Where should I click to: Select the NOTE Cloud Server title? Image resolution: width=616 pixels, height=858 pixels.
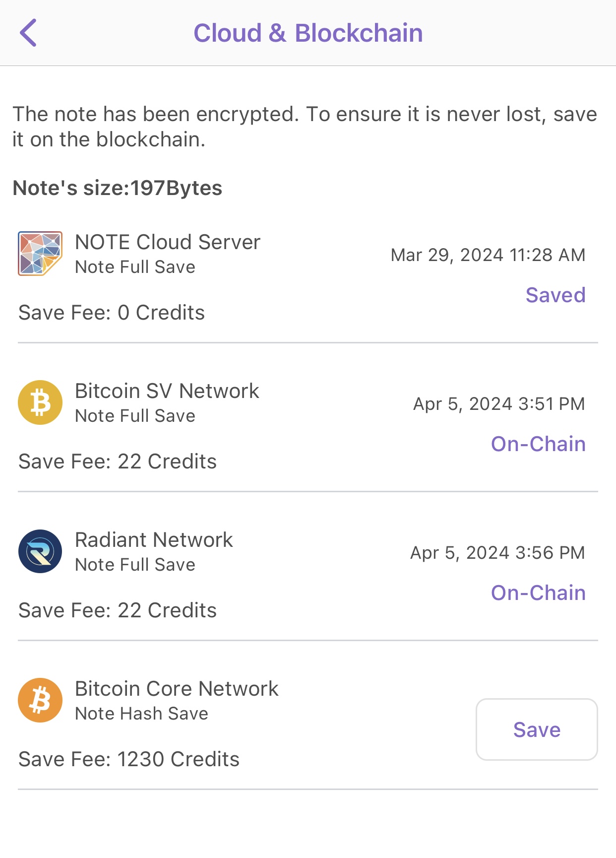(167, 242)
